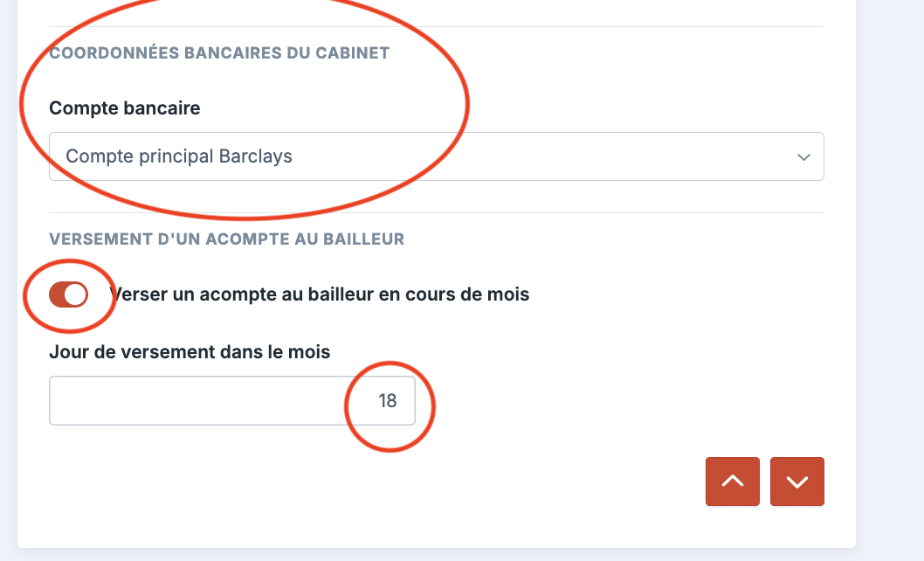Click the value 18 in day field
This screenshot has width=924, height=561.
tap(387, 401)
